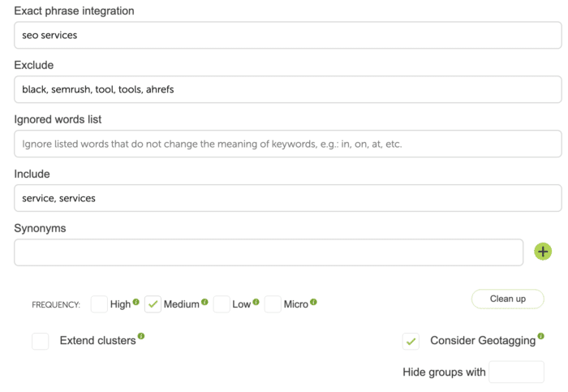The image size is (568, 392).
Task: Uncheck the Medium frequency checkbox
Action: 153,304
